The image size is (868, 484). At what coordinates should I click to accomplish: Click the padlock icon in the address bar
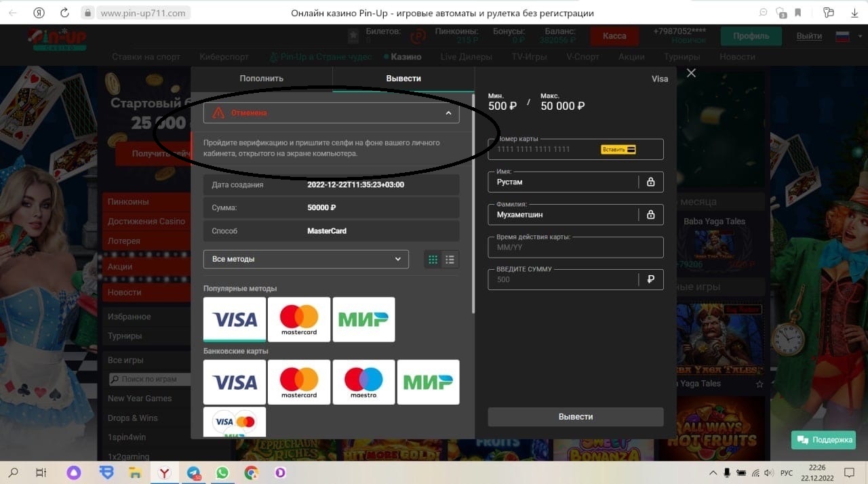tap(87, 13)
